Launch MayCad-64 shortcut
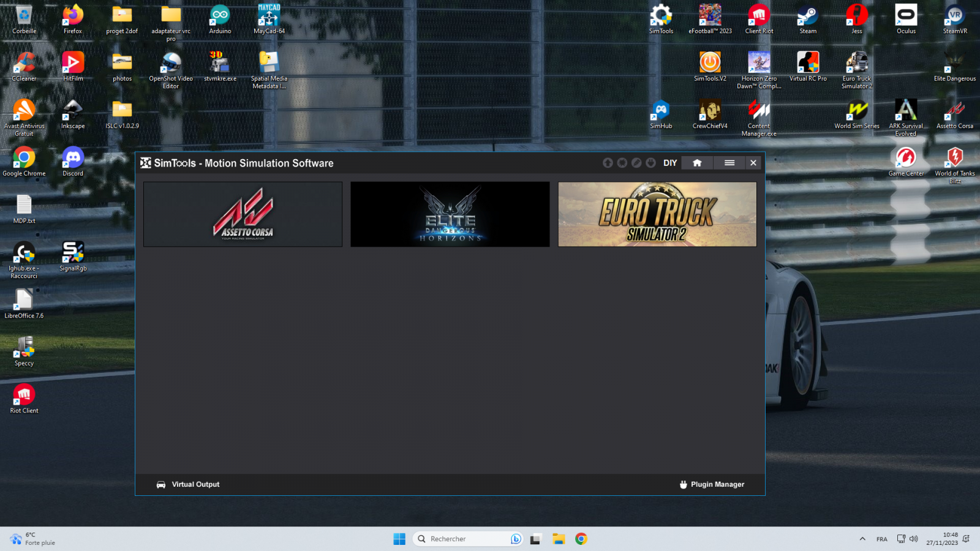The height and width of the screenshot is (551, 980). tap(269, 19)
